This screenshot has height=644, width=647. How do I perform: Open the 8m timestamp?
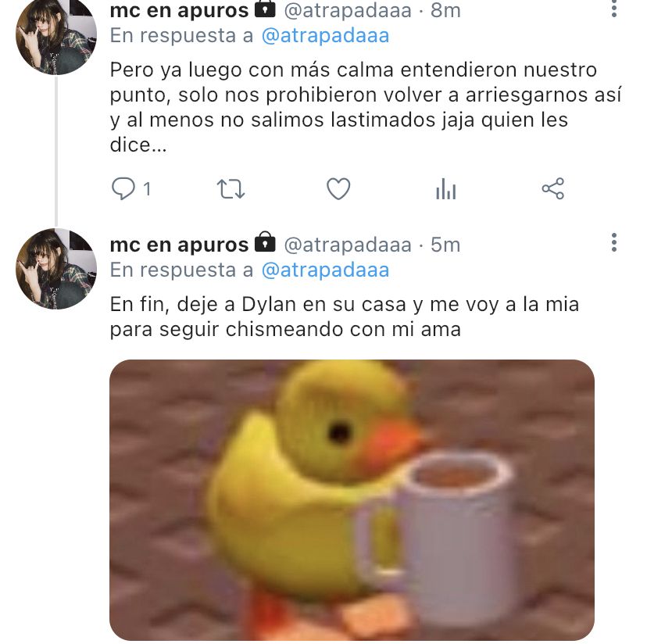[445, 11]
